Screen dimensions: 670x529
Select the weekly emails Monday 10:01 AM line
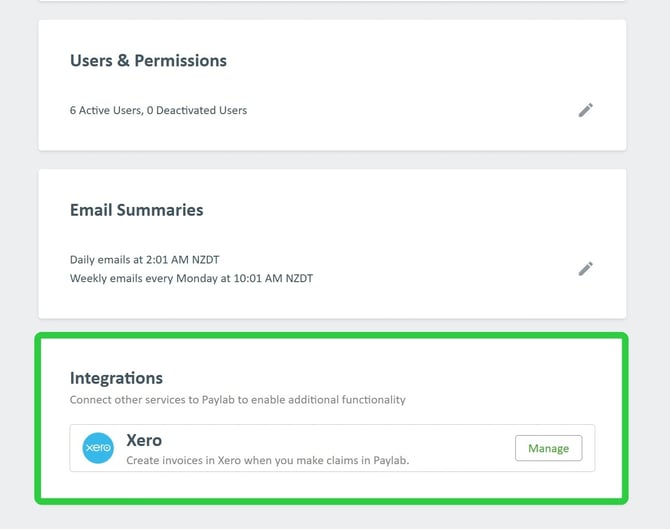(191, 278)
